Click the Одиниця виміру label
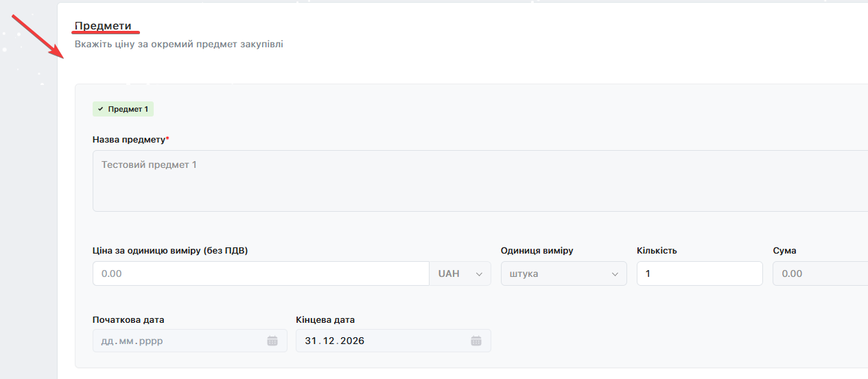 537,250
